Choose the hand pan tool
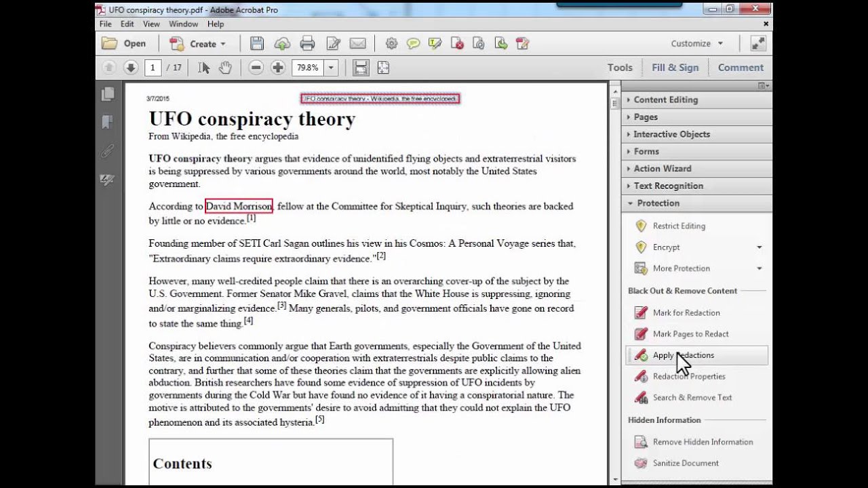The image size is (868, 488). [225, 67]
